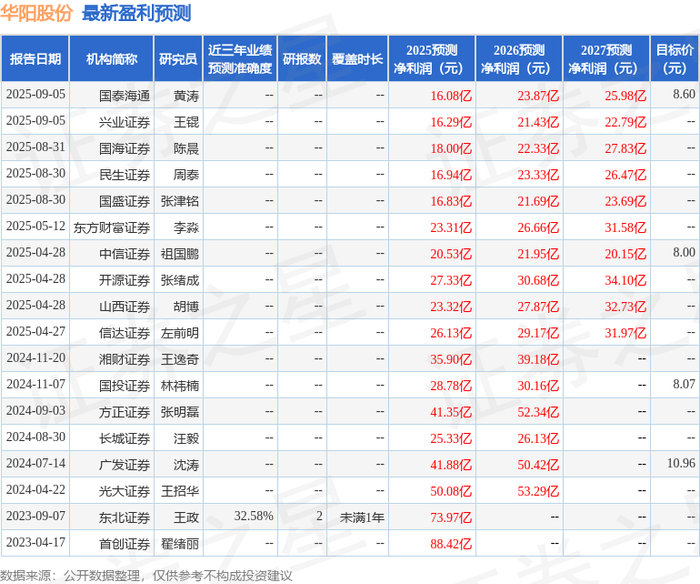Click analyst name 胡博
This screenshot has width=700, height=584.
(186, 306)
